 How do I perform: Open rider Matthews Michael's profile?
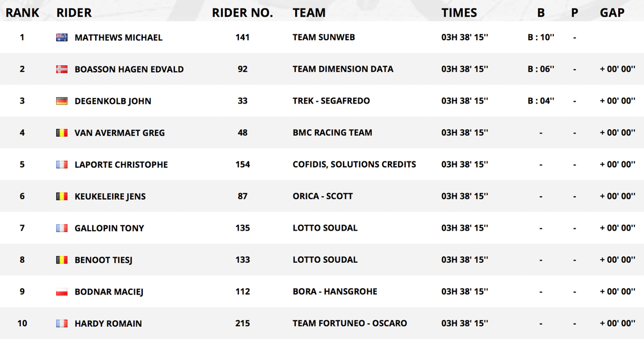pyautogui.click(x=119, y=38)
